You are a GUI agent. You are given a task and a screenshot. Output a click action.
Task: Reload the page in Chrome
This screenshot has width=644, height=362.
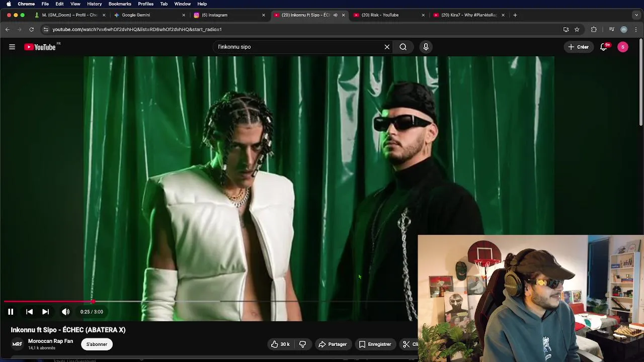click(31, 30)
